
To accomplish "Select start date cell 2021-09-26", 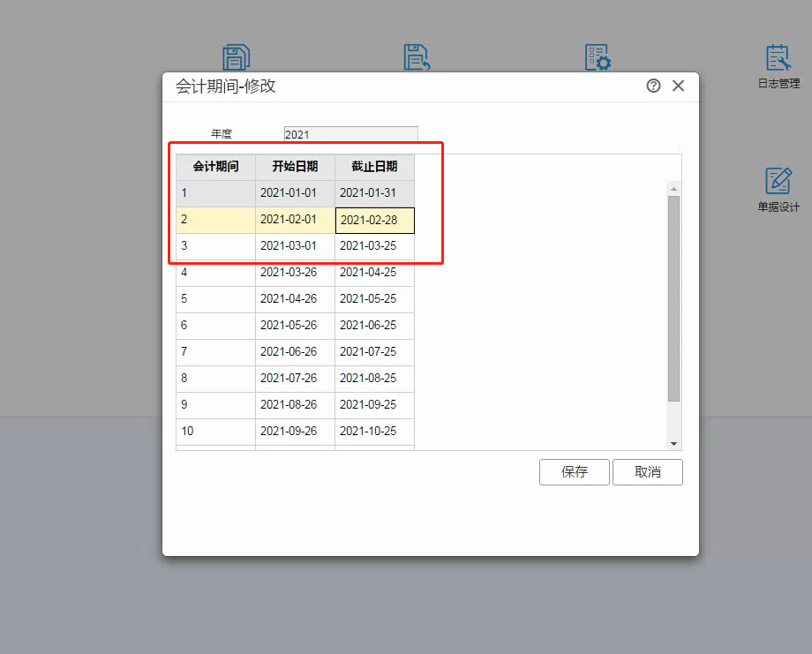I will click(x=295, y=432).
